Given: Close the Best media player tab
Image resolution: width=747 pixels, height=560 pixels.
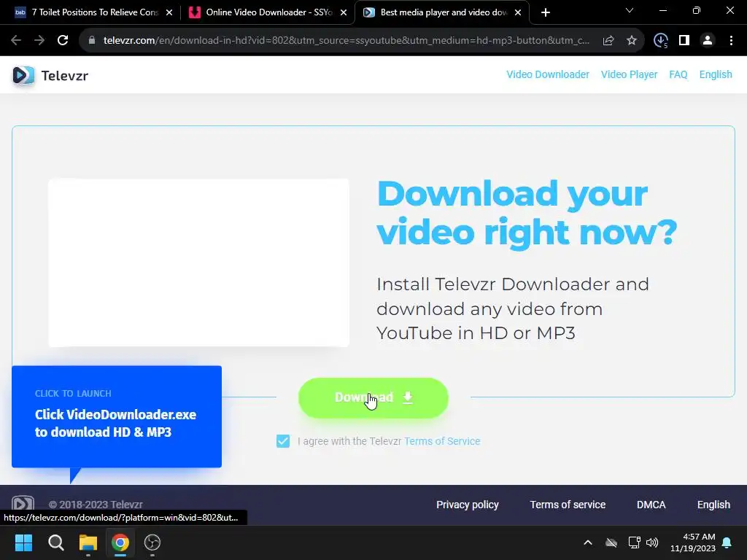Looking at the screenshot, I should (518, 12).
